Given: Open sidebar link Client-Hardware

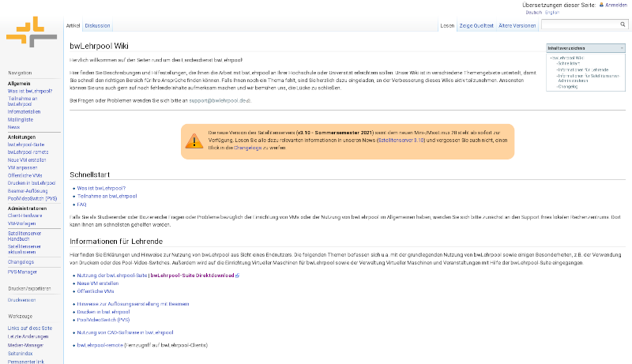Looking at the screenshot, I should (25, 216).
